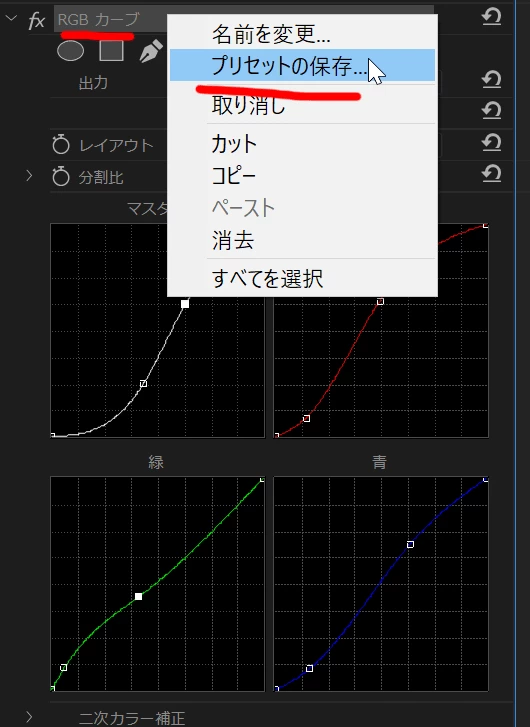
Task: Select the upper blue curve point
Action: coord(410,544)
